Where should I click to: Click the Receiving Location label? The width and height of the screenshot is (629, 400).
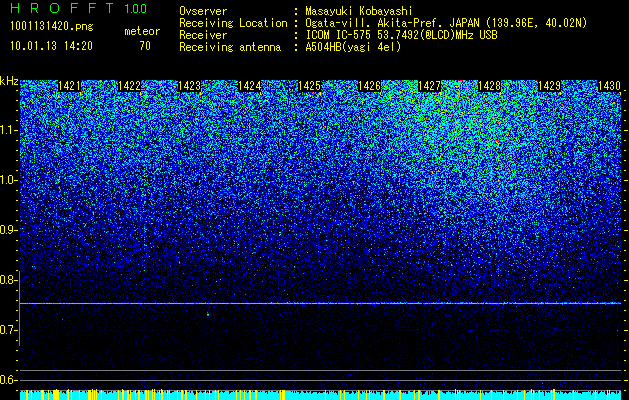[x=233, y=23]
